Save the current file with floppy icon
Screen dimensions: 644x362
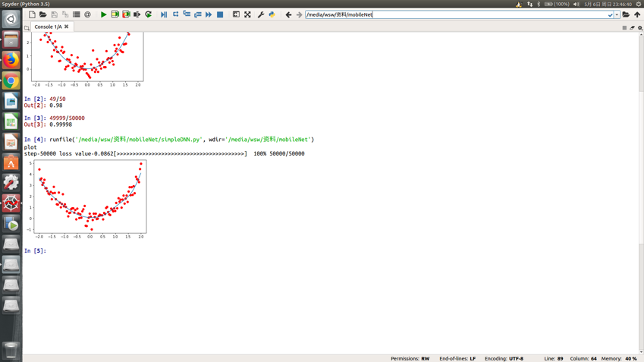click(54, 14)
